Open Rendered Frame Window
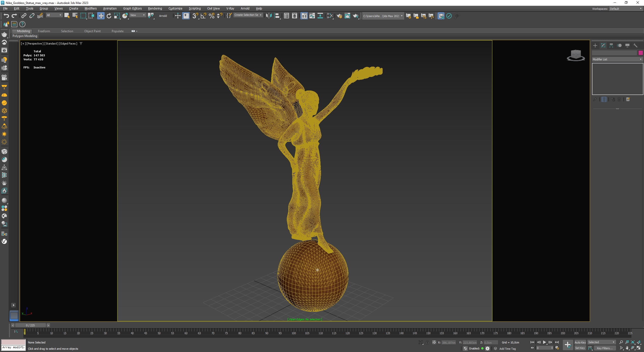 click(x=347, y=16)
